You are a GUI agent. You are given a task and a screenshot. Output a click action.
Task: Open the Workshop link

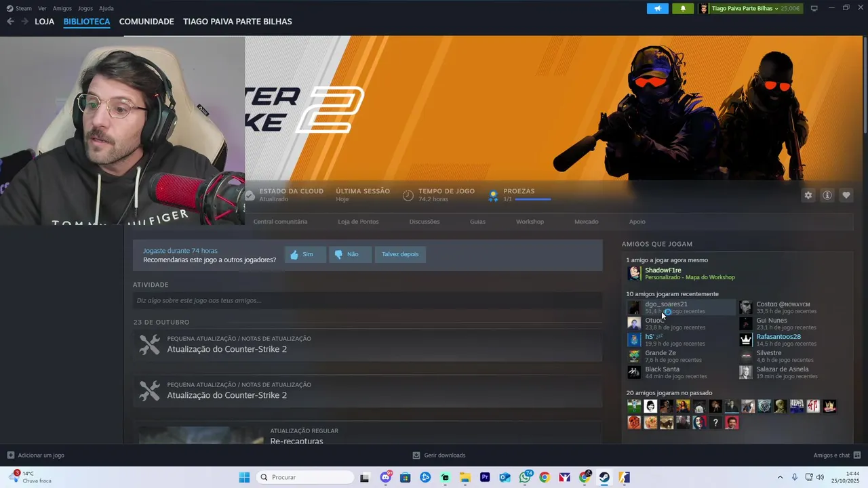pyautogui.click(x=530, y=222)
